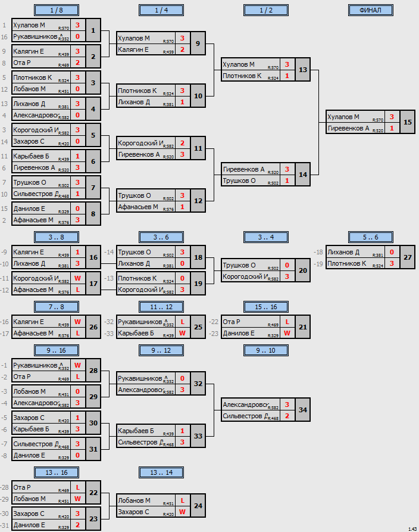Open match number 2 box
Viewport: 419px width, 532px height.
point(93,57)
